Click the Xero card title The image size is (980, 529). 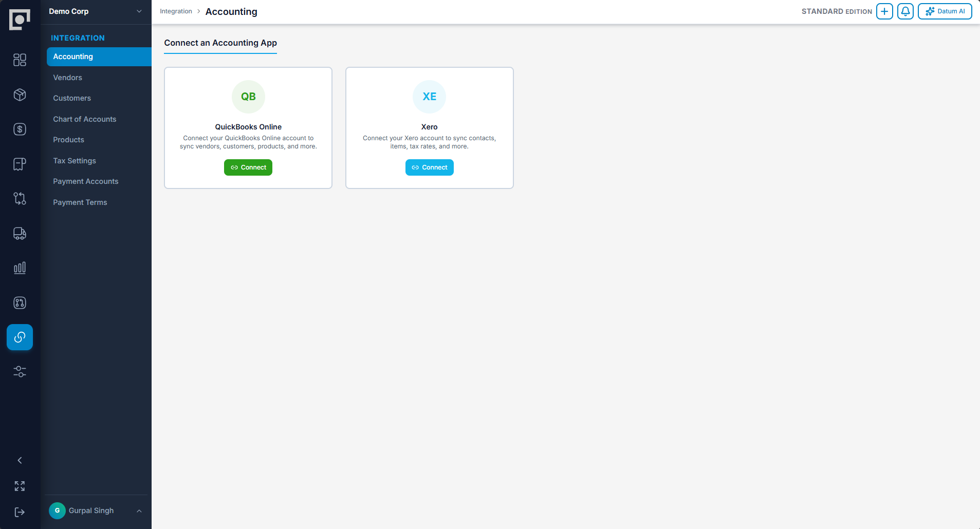point(430,127)
